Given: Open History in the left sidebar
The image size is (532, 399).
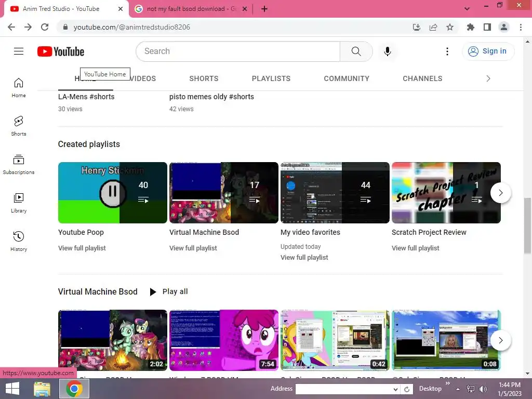Looking at the screenshot, I should tap(19, 241).
